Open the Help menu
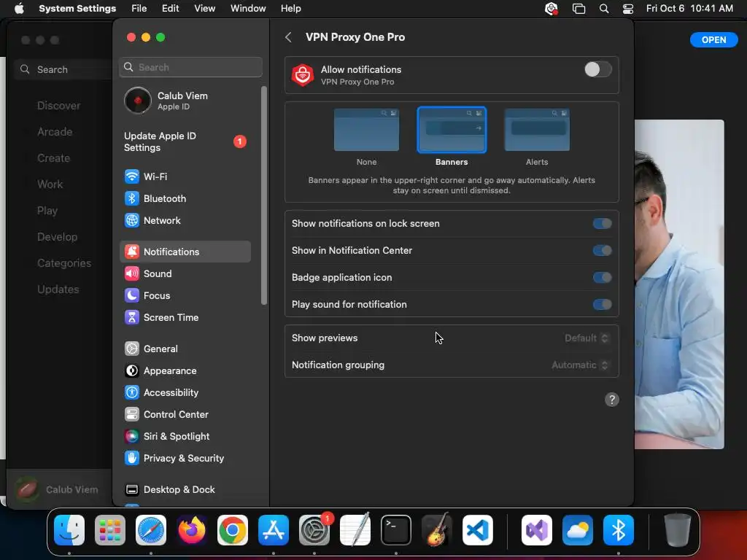The width and height of the screenshot is (747, 560). [290, 9]
